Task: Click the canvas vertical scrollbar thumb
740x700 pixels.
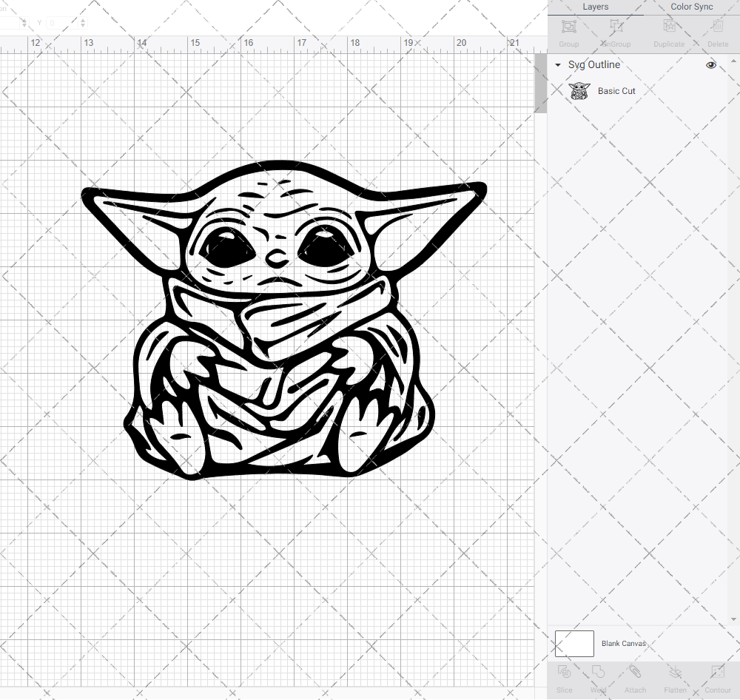Action: [x=540, y=84]
